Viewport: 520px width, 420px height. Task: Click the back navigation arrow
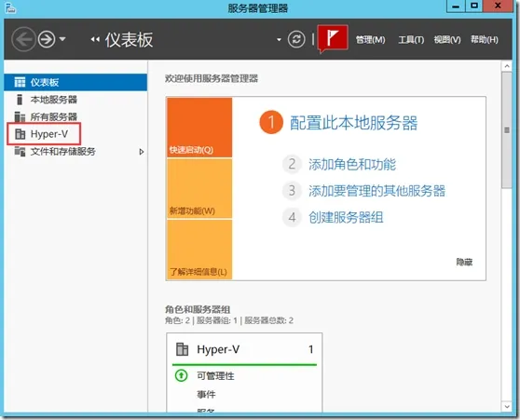click(23, 39)
